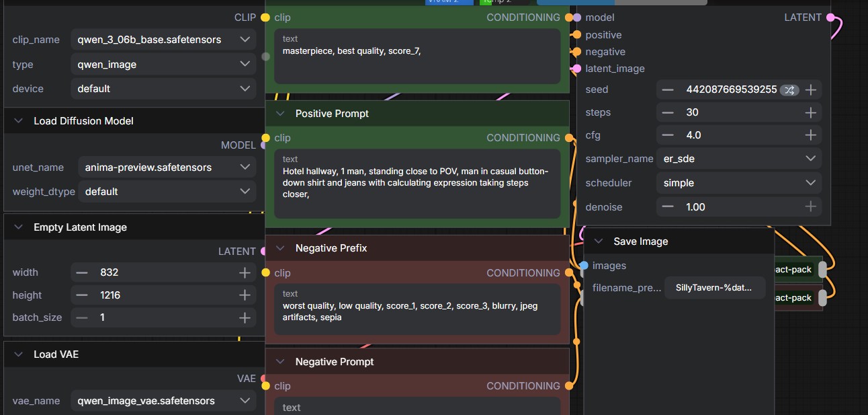This screenshot has height=415, width=868.
Task: Decrease batch_size with the minus icon
Action: click(82, 317)
